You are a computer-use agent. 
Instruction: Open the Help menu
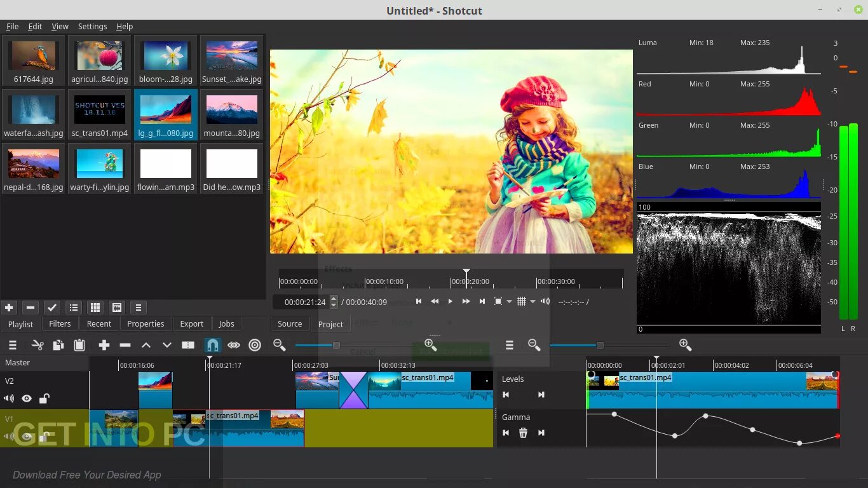point(125,26)
